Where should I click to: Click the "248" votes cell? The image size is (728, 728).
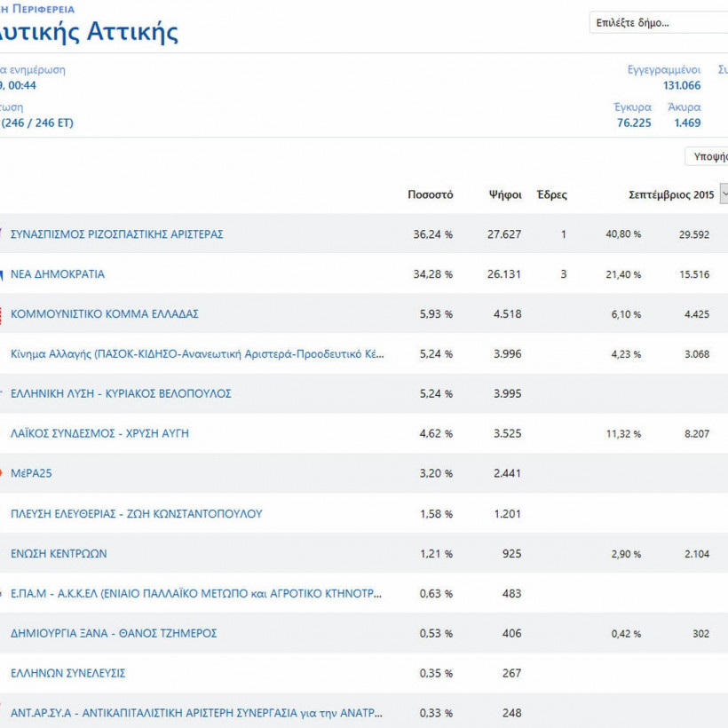click(x=511, y=713)
